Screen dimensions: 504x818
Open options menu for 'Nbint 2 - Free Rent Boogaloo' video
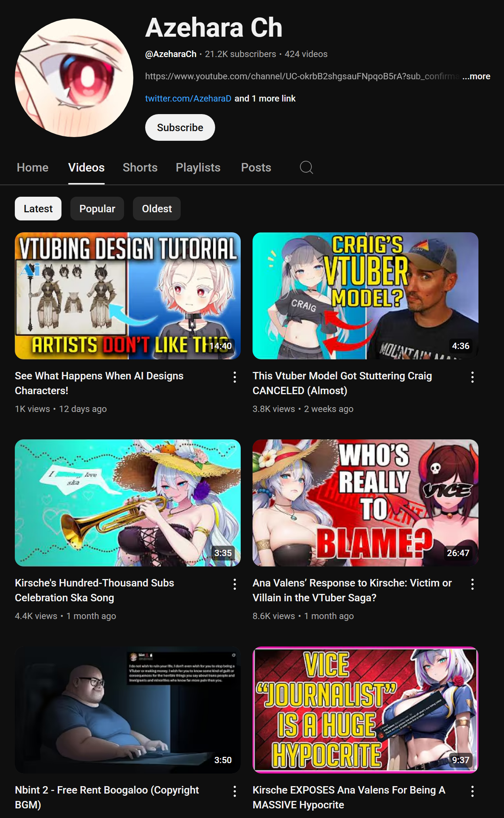coord(235,791)
